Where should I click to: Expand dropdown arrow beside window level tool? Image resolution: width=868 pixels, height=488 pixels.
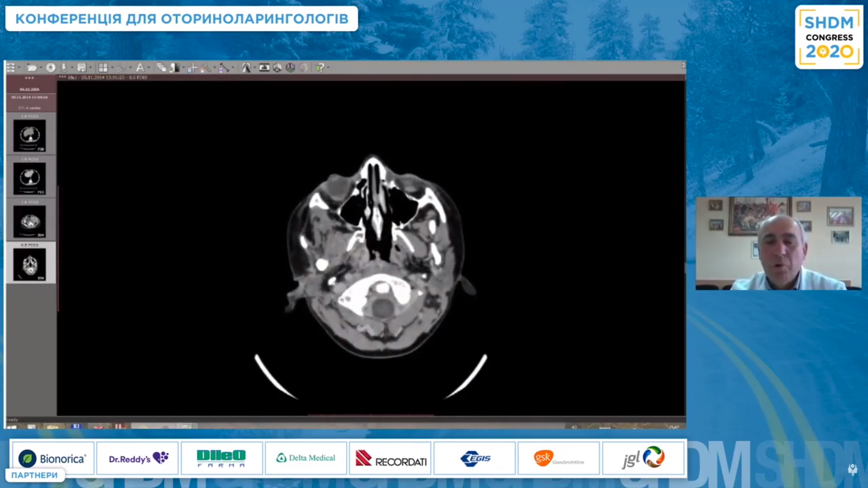183,68
